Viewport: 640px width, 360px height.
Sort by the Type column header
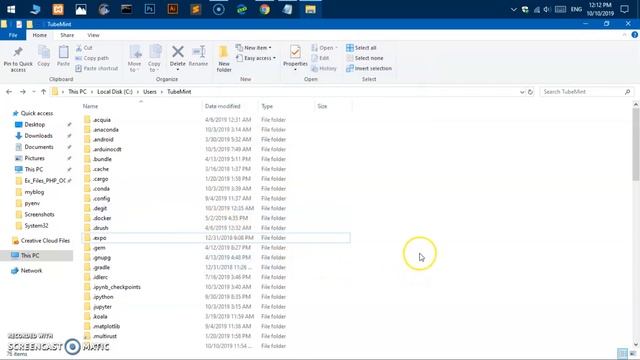pyautogui.click(x=286, y=106)
